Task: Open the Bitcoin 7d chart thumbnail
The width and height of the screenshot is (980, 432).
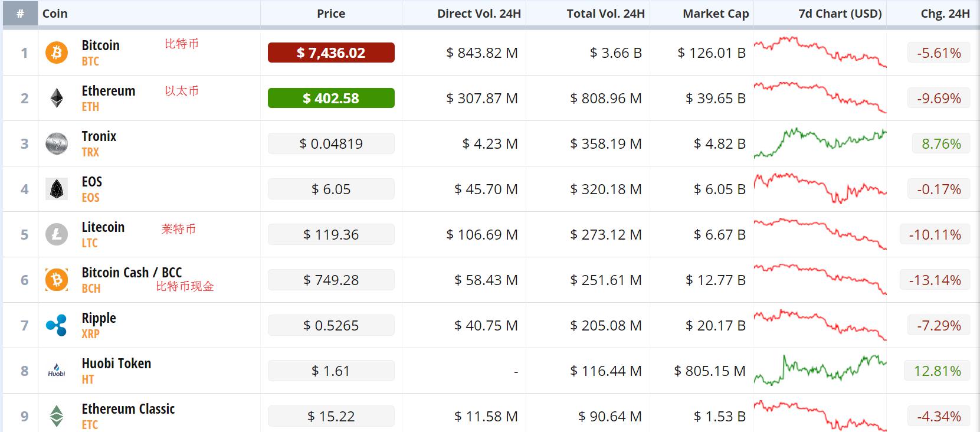Action: 820,52
